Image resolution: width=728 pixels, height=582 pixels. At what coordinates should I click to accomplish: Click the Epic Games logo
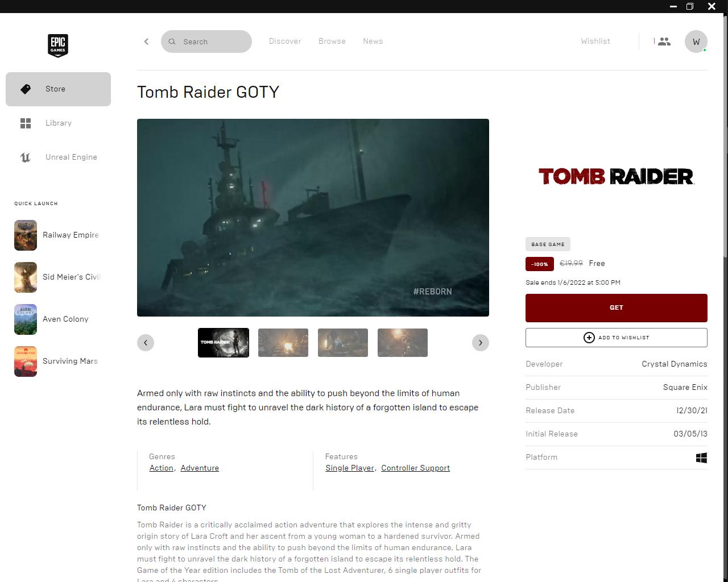pos(58,45)
